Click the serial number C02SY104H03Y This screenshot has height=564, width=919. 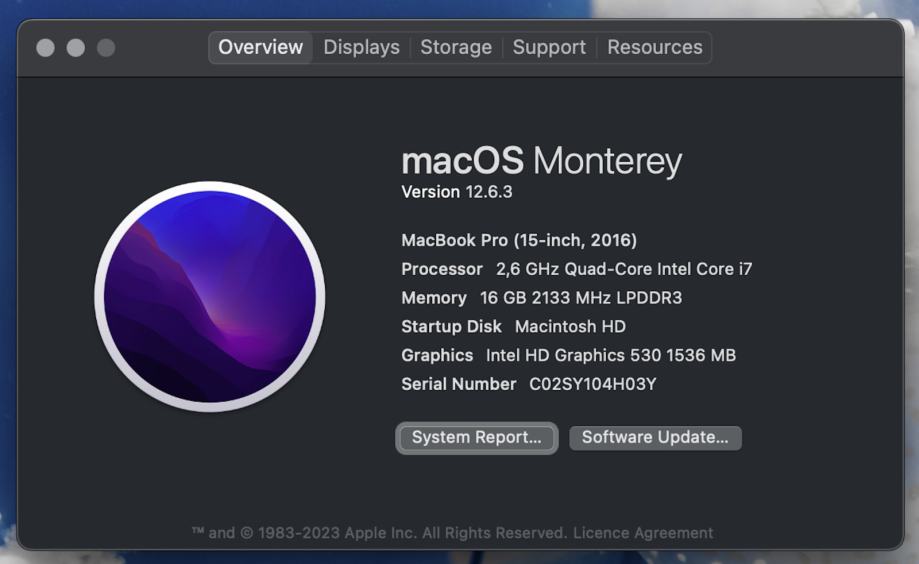593,384
